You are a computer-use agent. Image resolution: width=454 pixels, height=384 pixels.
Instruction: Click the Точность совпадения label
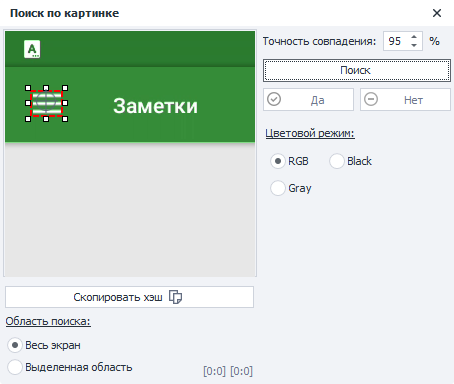319,41
